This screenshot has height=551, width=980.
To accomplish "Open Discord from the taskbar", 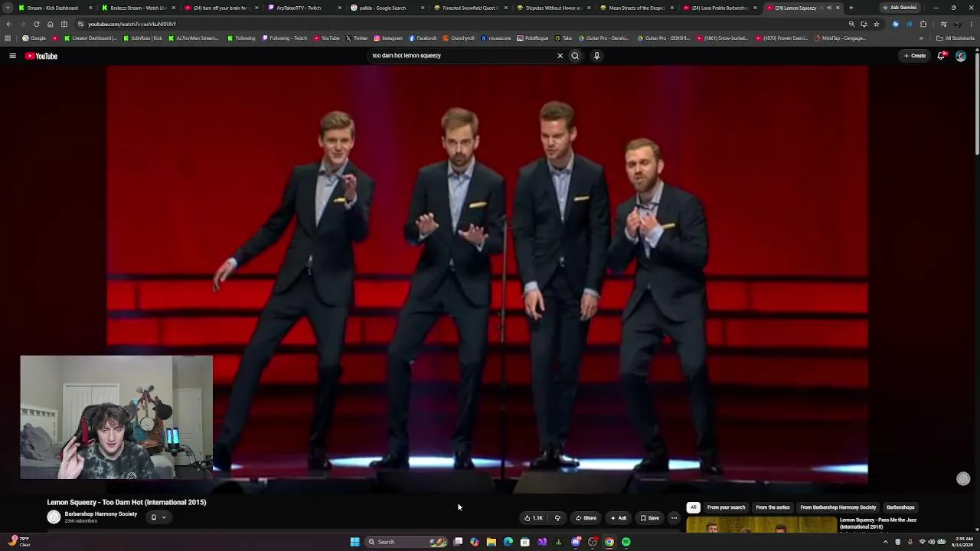I will tap(576, 542).
